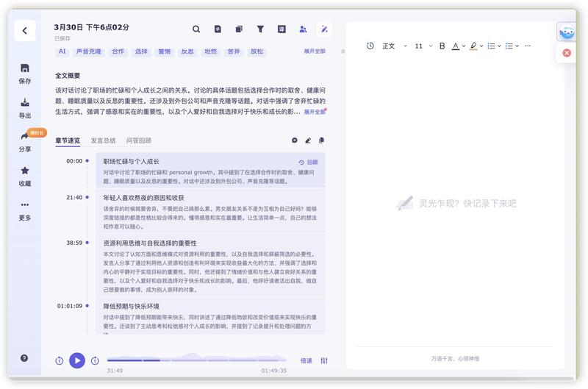Click the numbered list icon
This screenshot has height=389, width=588.
tap(491, 46)
